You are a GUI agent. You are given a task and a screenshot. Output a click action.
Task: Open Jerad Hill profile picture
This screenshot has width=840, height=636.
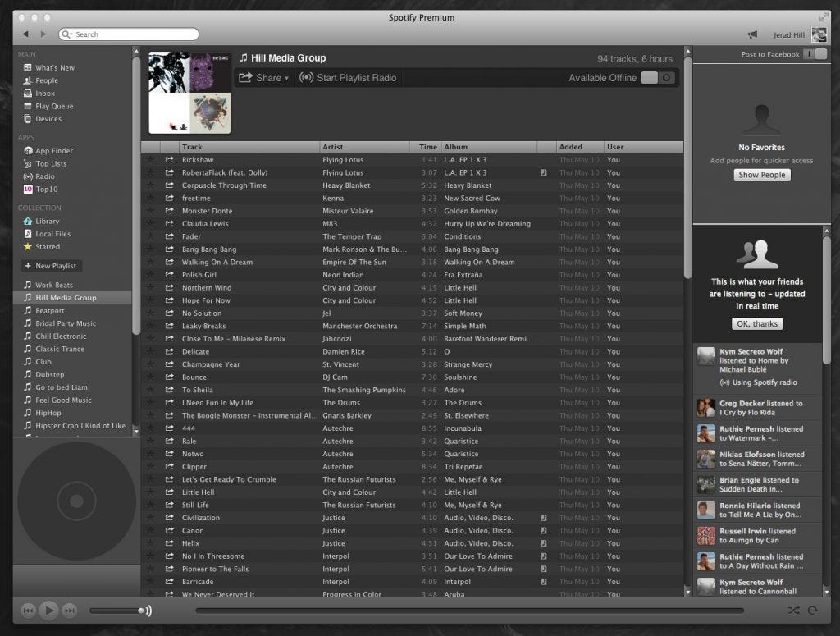pos(819,34)
